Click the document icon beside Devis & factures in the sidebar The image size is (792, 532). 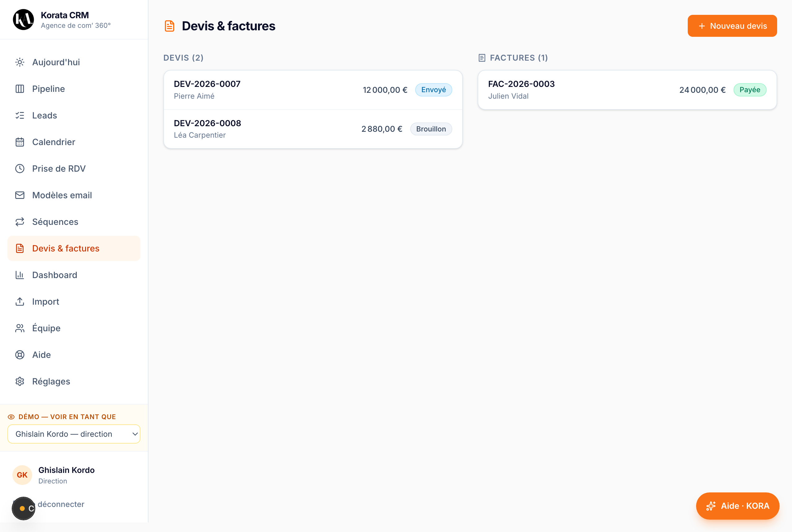[20, 248]
